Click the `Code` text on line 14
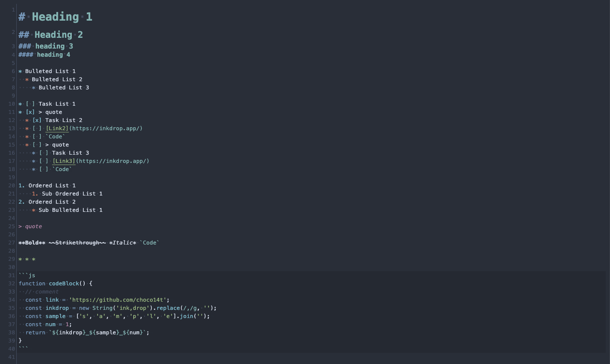 click(55, 137)
